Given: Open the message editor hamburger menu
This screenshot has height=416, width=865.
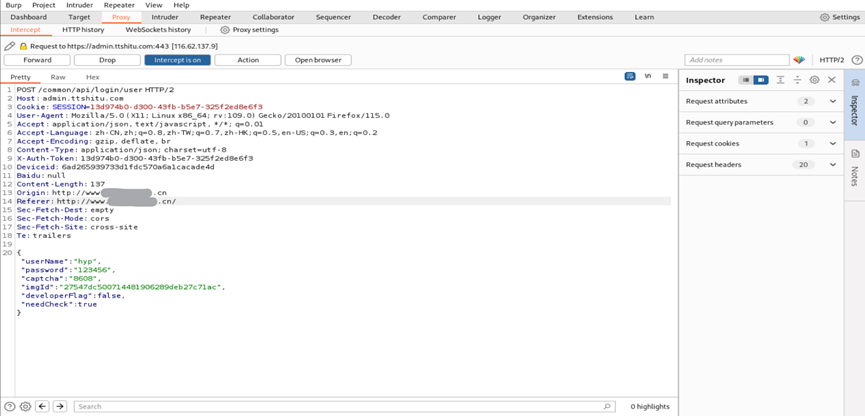Looking at the screenshot, I should [666, 76].
